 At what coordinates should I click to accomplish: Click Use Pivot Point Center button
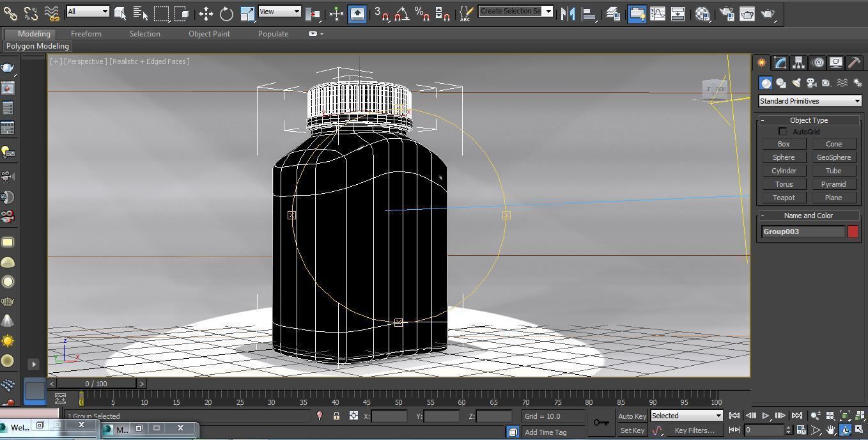click(x=313, y=13)
